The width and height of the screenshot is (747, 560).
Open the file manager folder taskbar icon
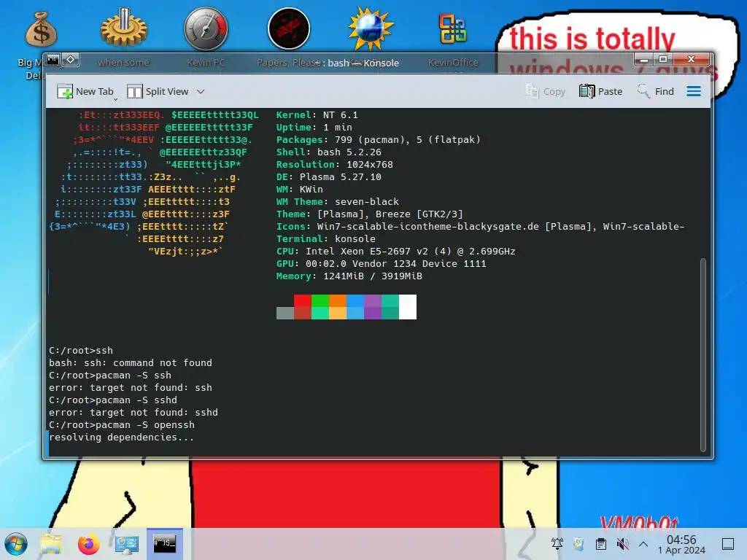pos(51,544)
